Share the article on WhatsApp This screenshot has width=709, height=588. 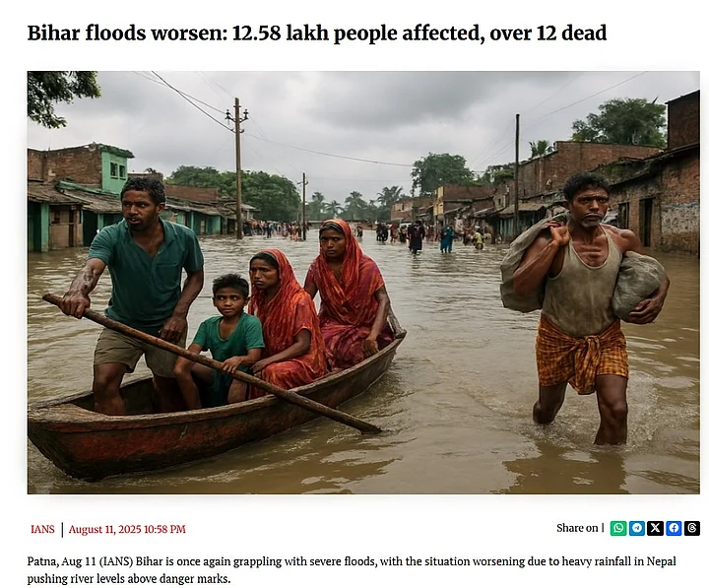618,528
